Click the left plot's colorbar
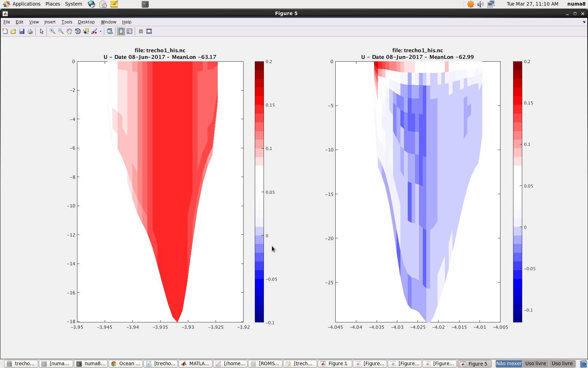This screenshot has width=588, height=368. [259, 192]
